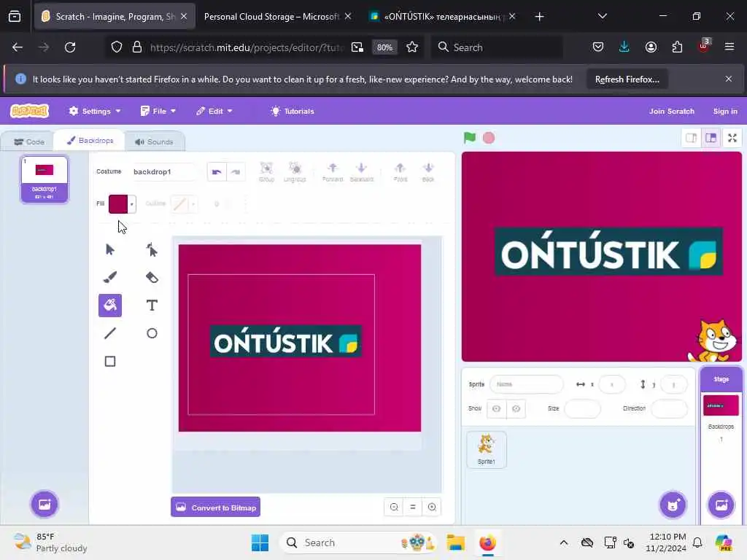747x560 pixels.
Task: Reset paint canvas zoom
Action: coord(413,507)
